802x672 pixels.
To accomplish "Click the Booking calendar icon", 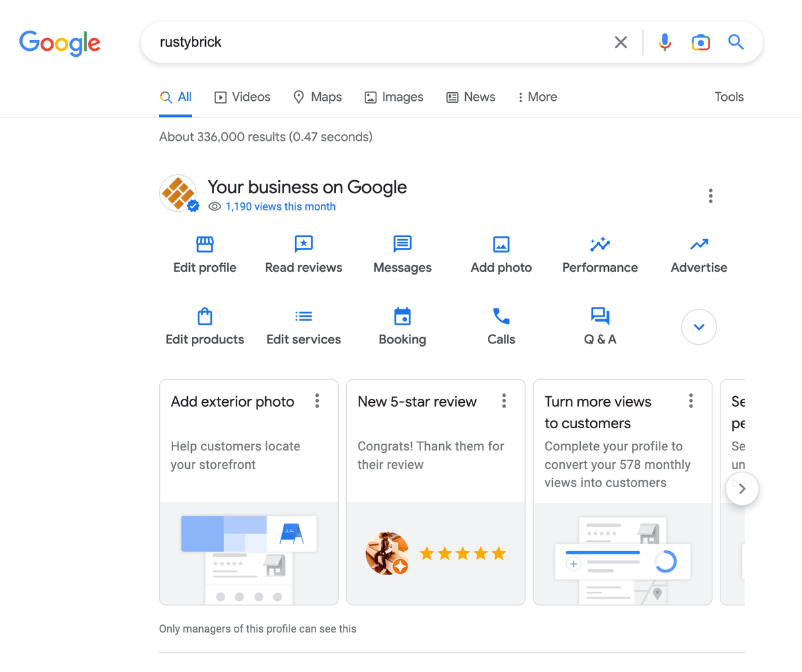I will tap(402, 316).
